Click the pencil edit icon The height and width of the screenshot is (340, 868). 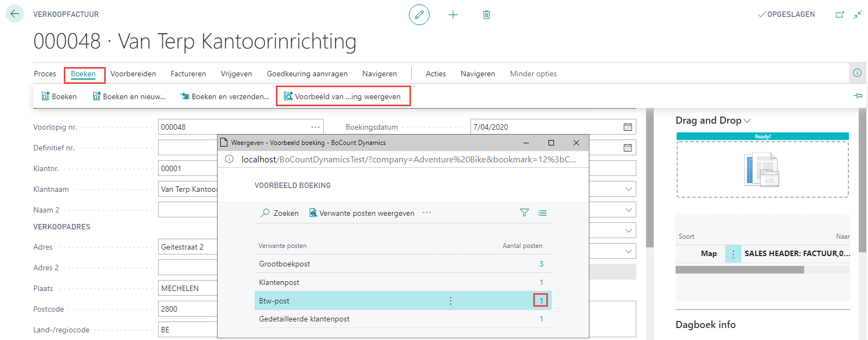419,15
